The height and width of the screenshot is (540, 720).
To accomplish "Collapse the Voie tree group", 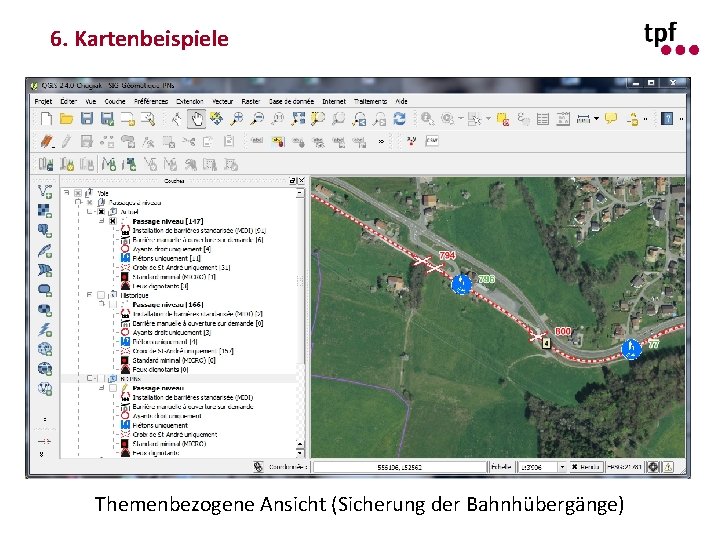I will tap(67, 193).
